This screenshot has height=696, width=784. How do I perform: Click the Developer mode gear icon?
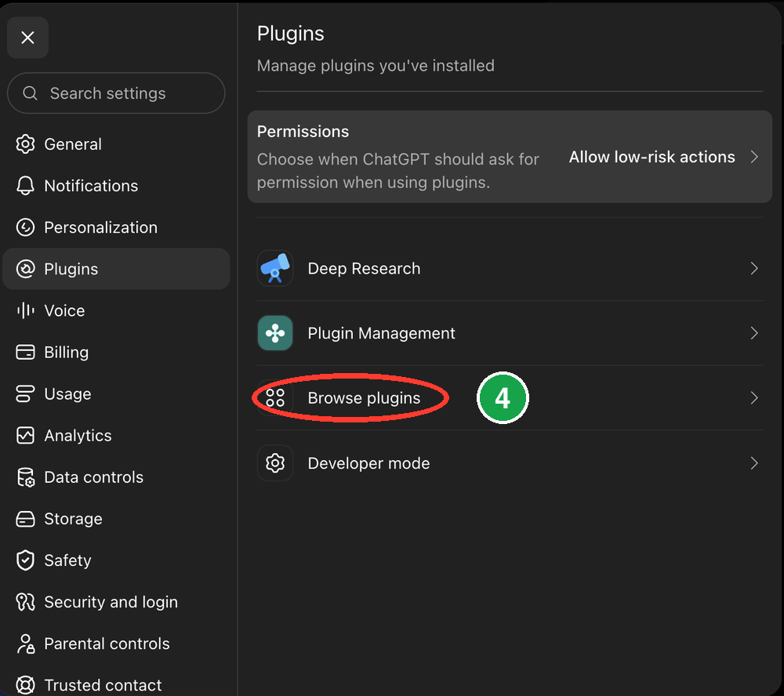(x=275, y=463)
